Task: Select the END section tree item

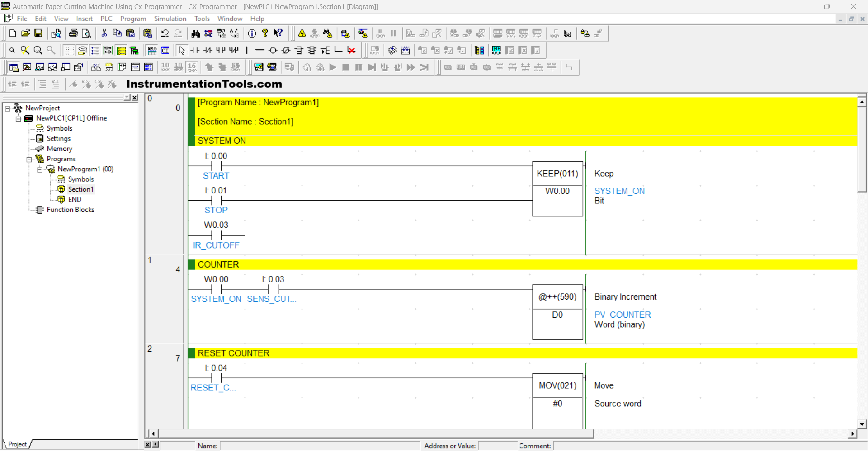Action: pos(75,199)
